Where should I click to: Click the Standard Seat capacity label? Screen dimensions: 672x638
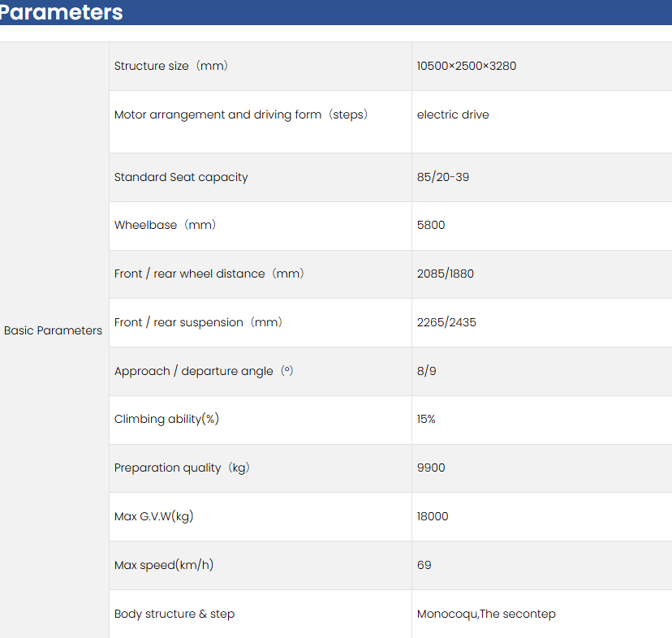[181, 177]
